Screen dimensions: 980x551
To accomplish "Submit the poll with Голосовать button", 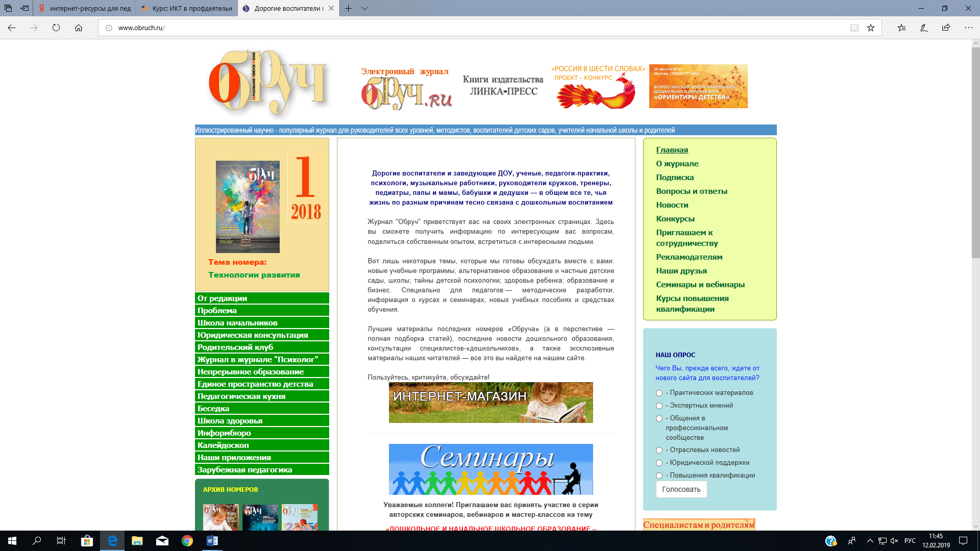I will click(x=681, y=489).
